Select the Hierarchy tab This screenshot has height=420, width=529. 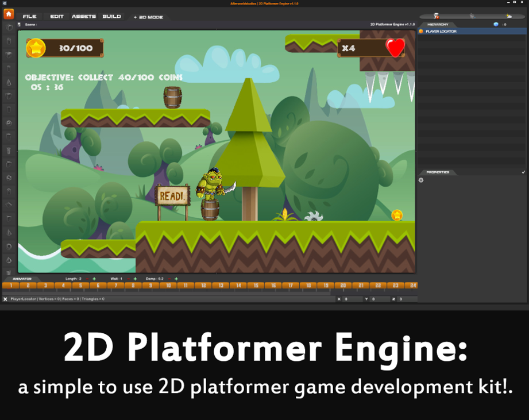[438, 24]
